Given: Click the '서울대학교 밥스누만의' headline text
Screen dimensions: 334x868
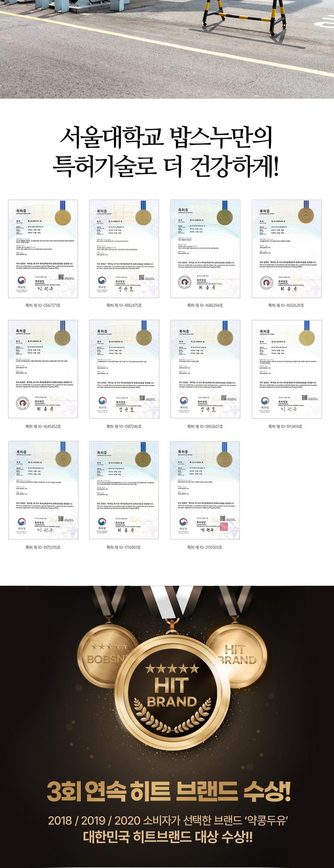Looking at the screenshot, I should [x=166, y=136].
